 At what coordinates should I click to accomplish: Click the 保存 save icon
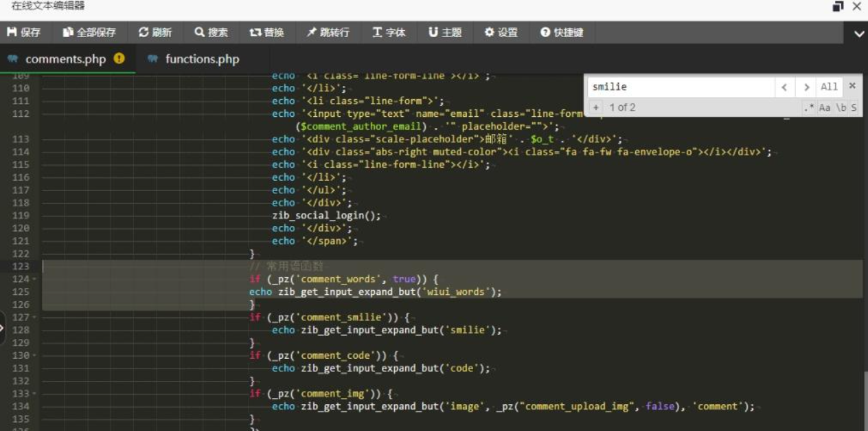12,32
